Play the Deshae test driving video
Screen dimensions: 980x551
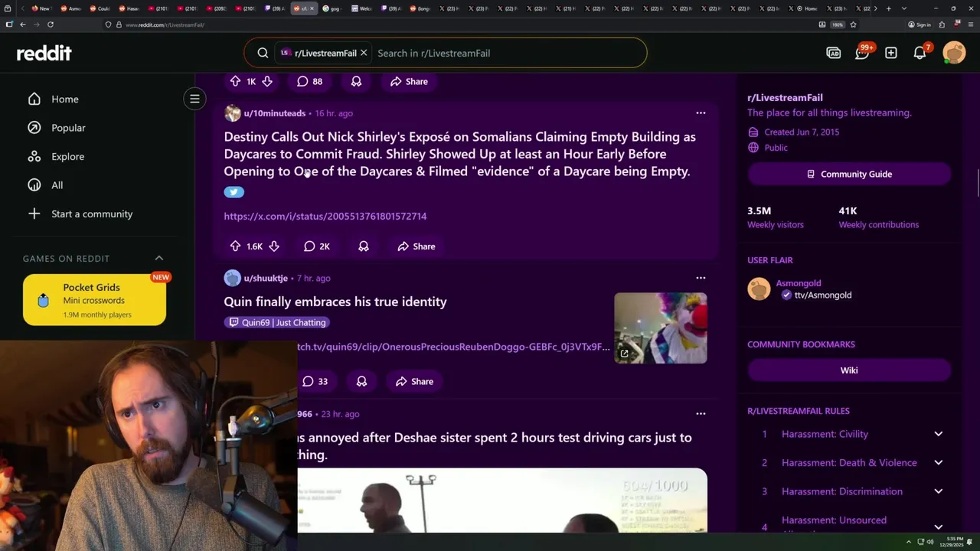pos(502,500)
